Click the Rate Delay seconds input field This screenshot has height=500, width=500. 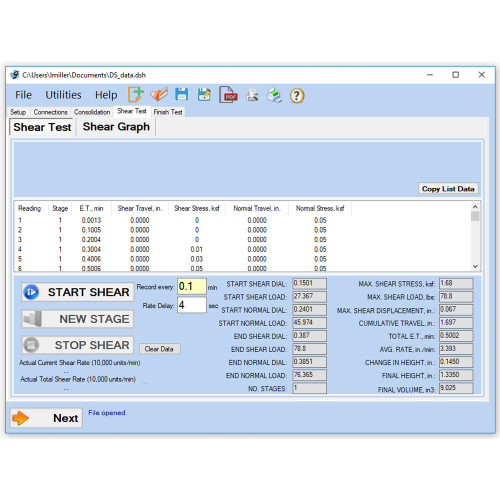point(192,305)
